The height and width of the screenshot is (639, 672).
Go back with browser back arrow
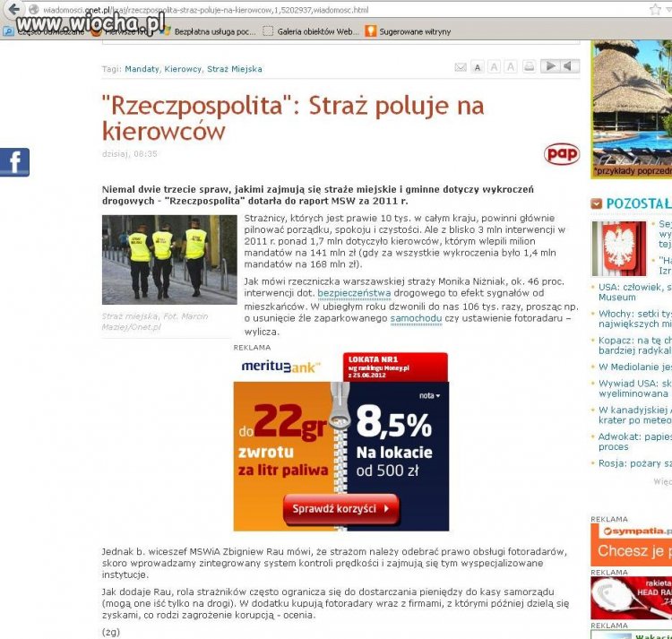click(x=14, y=9)
